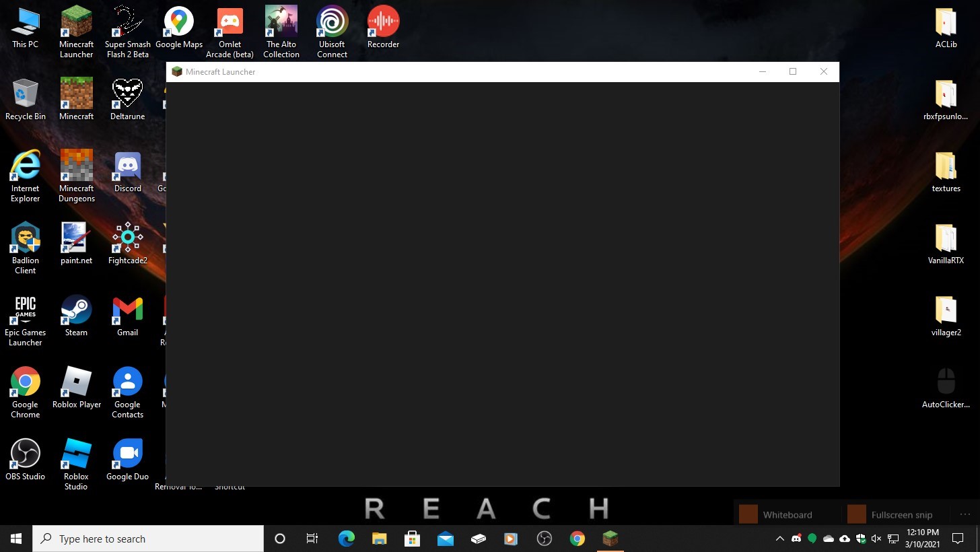Switch to OBS via its taskbar icon
The height and width of the screenshot is (552, 980).
(544, 539)
